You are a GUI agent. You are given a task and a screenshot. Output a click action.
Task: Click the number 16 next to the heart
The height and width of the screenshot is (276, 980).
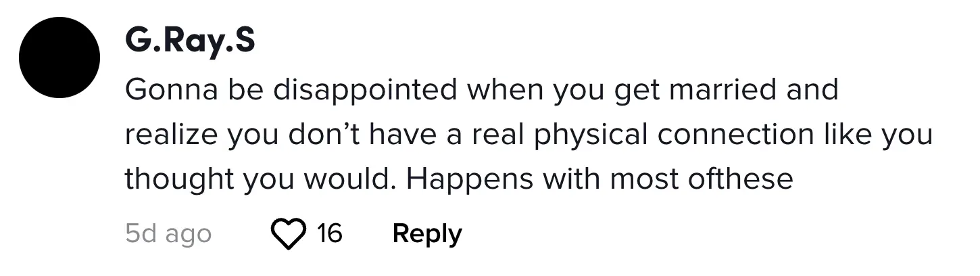pyautogui.click(x=330, y=234)
